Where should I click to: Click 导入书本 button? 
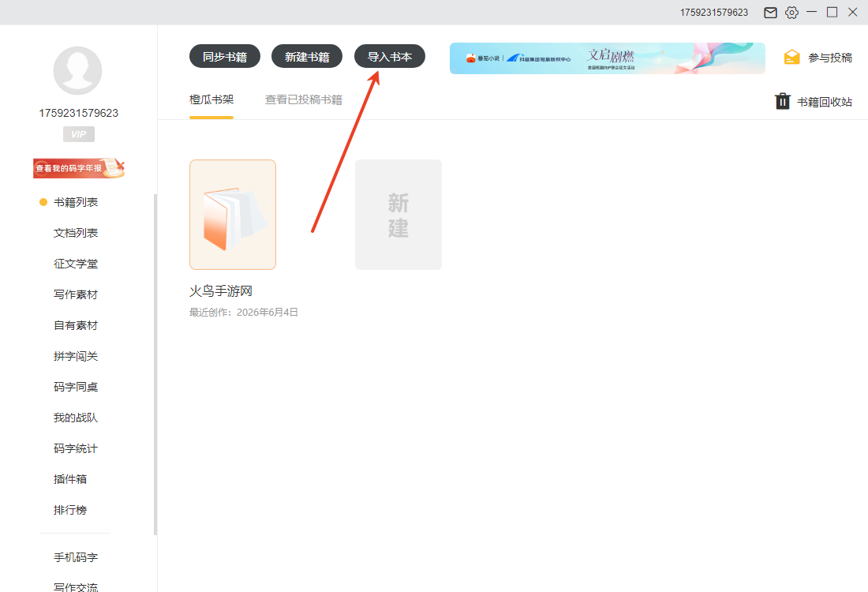(x=390, y=57)
